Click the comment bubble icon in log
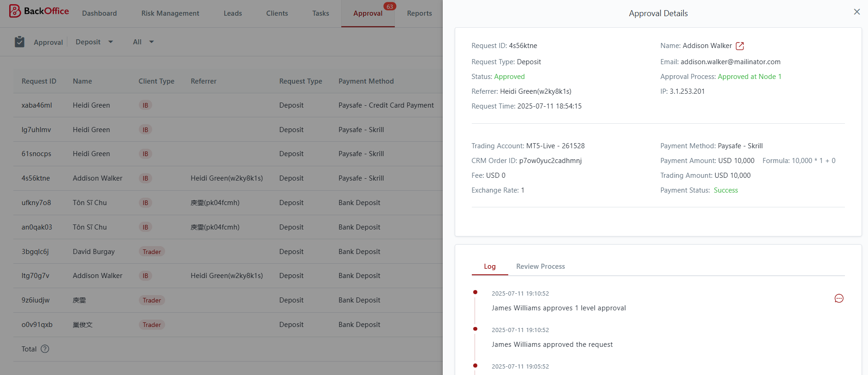This screenshot has height=375, width=868. point(838,298)
